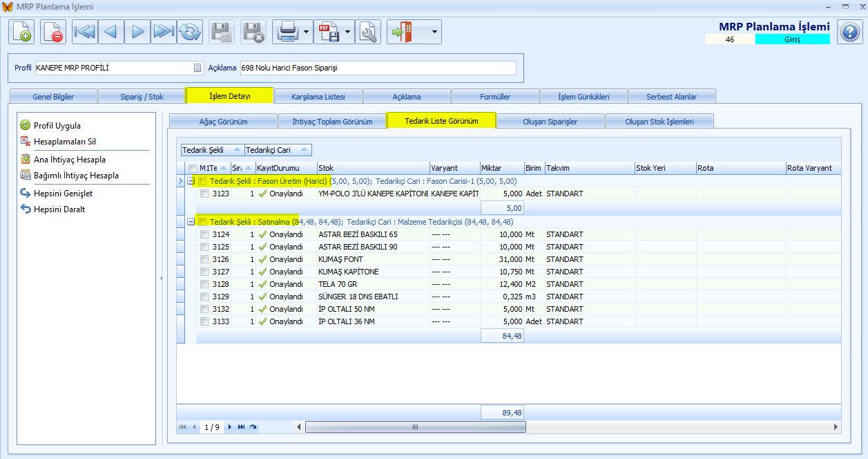Open the Oluşan Siparişler sub-tab
868x459 pixels.
[550, 121]
